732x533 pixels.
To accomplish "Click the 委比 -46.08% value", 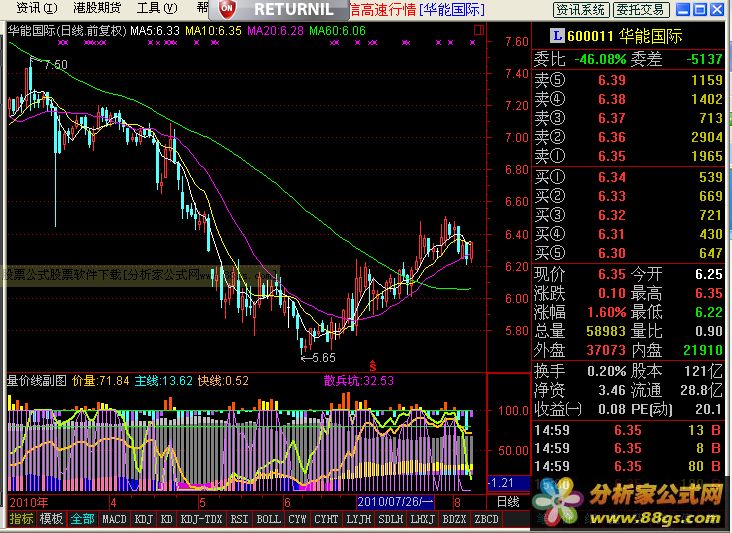I will tap(600, 59).
